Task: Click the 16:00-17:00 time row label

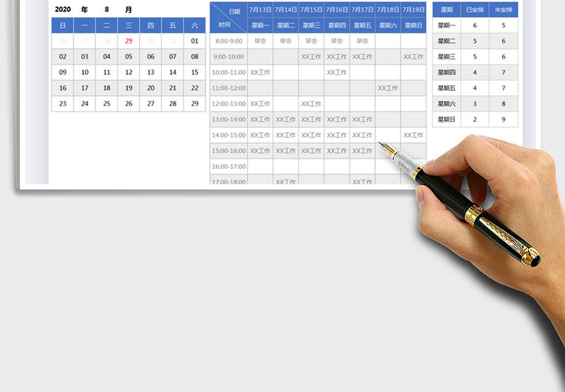Action: pyautogui.click(x=228, y=167)
